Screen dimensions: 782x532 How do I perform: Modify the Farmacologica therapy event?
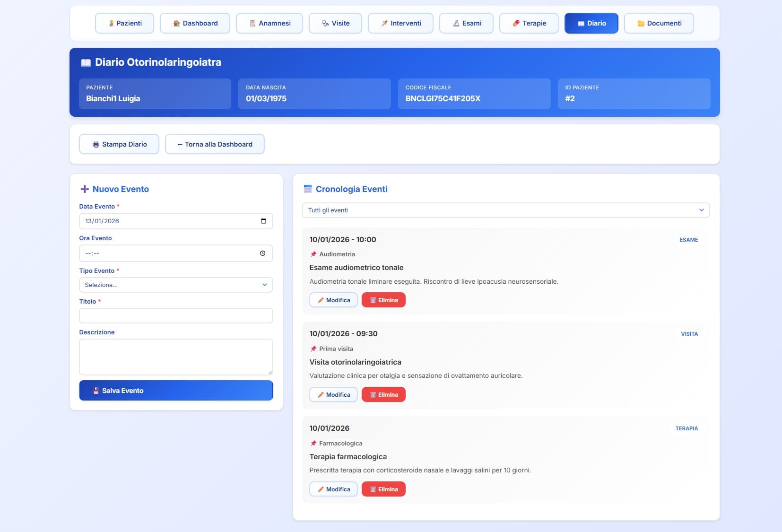[333, 489]
